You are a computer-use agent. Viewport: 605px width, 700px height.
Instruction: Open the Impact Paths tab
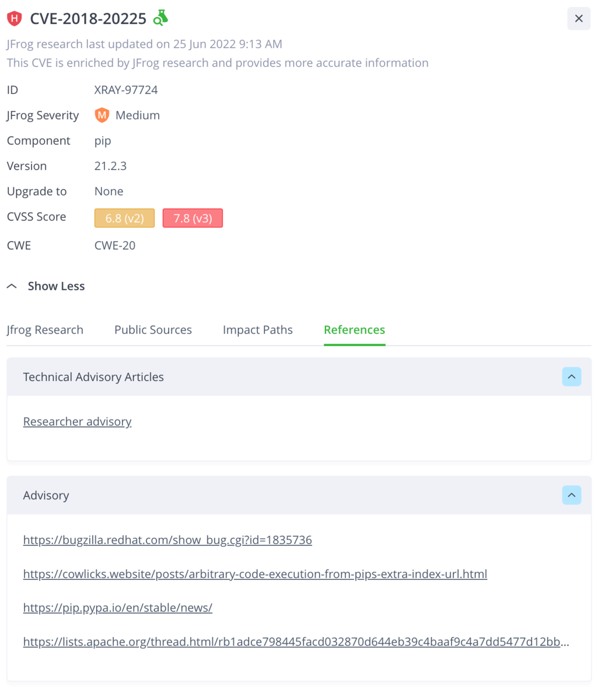[258, 330]
